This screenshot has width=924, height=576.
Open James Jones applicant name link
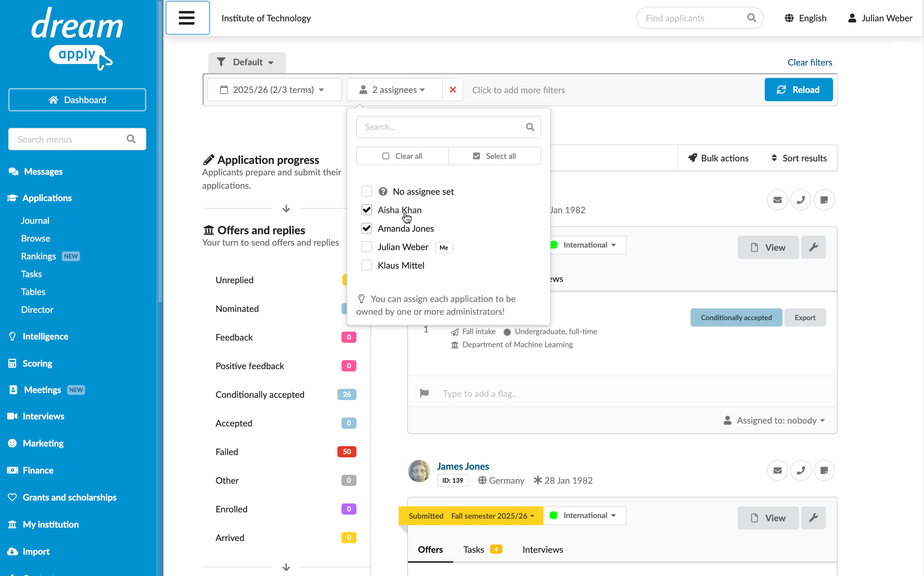pos(463,466)
